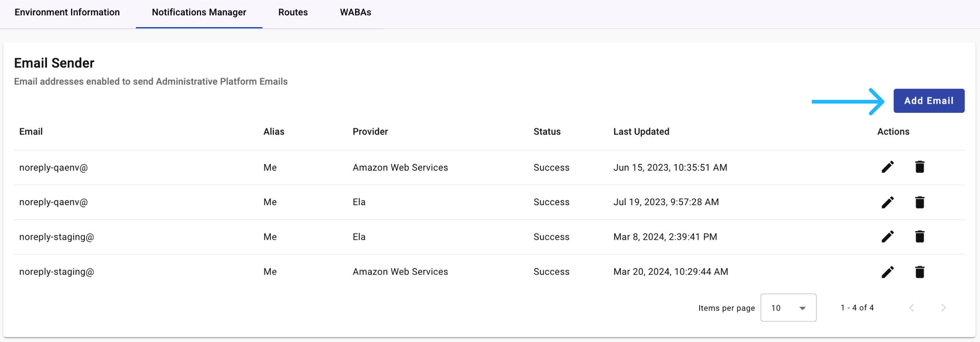Edit the Mar 8, 2024 noreply-staging entry
Viewport: 980px width, 342px height.
[887, 236]
